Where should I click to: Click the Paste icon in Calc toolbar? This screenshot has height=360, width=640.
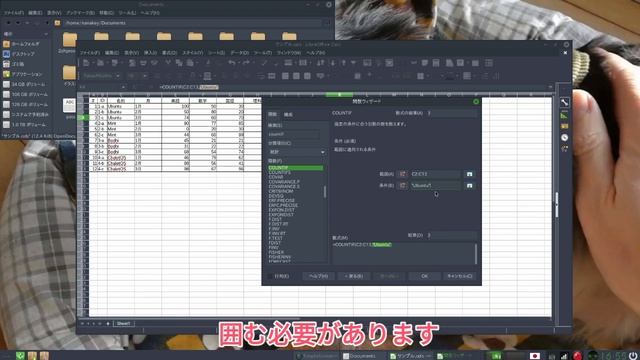coord(190,63)
